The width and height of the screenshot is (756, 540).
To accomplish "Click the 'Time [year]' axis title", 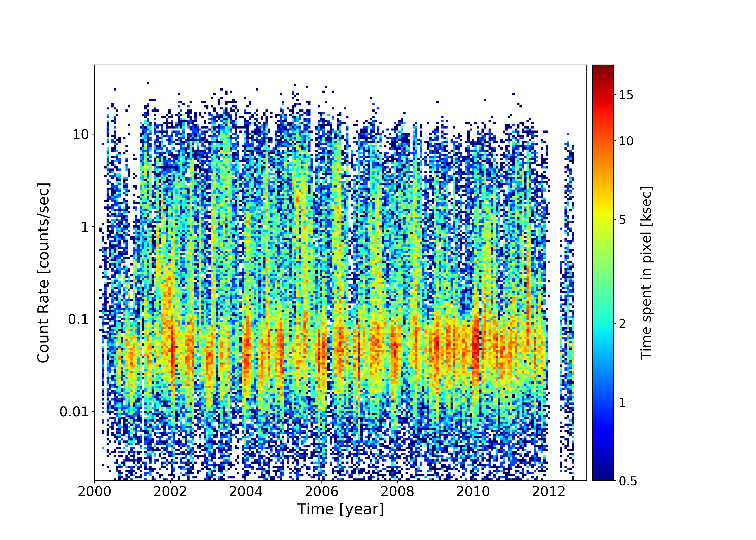I will click(x=340, y=509).
